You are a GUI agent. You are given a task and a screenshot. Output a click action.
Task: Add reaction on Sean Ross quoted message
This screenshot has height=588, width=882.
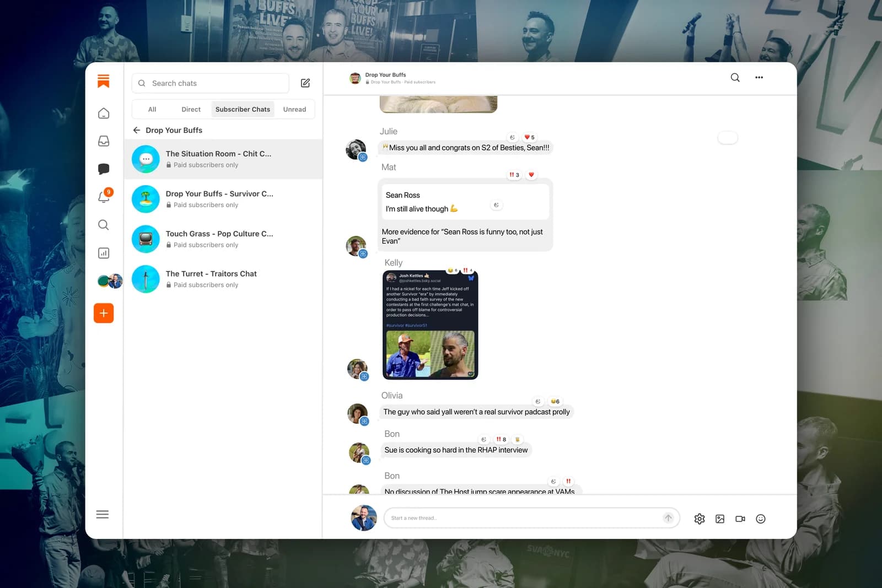[x=496, y=205]
